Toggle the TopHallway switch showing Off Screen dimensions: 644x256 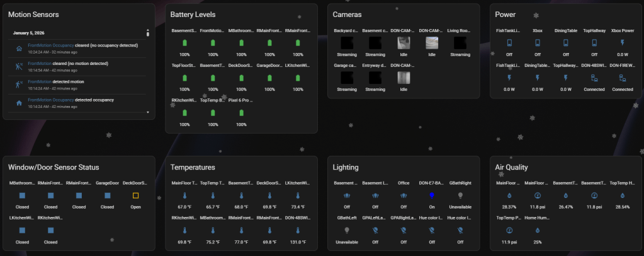pos(594,43)
